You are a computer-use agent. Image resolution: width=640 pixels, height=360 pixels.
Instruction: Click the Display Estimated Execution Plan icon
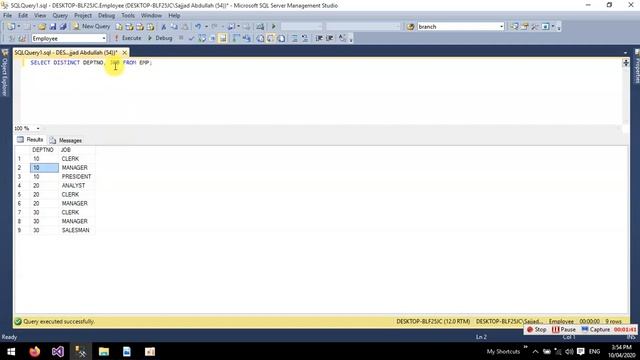(x=202, y=38)
